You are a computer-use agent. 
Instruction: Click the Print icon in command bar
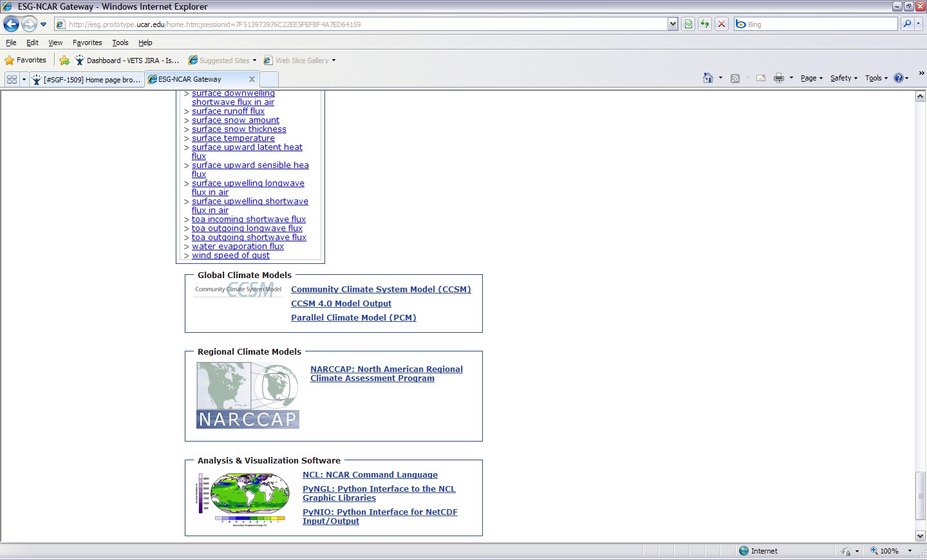778,78
